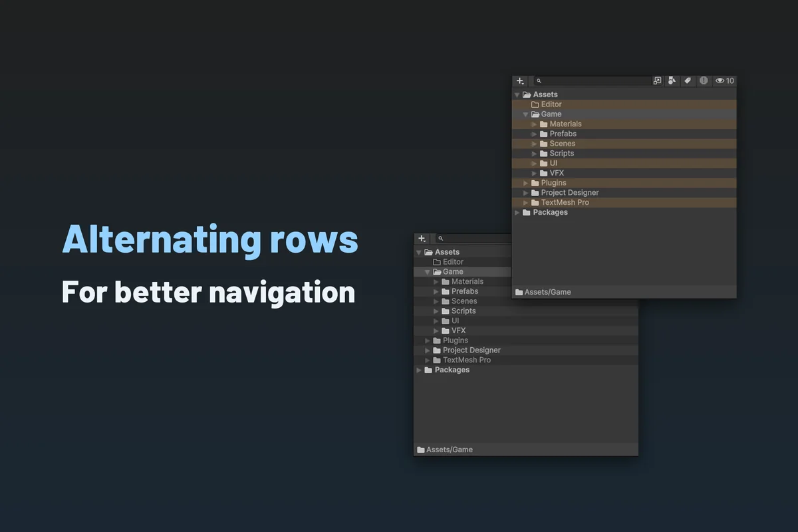The width and height of the screenshot is (798, 532).
Task: Select Project Designer label in the gray-striped panel
Action: (471, 350)
